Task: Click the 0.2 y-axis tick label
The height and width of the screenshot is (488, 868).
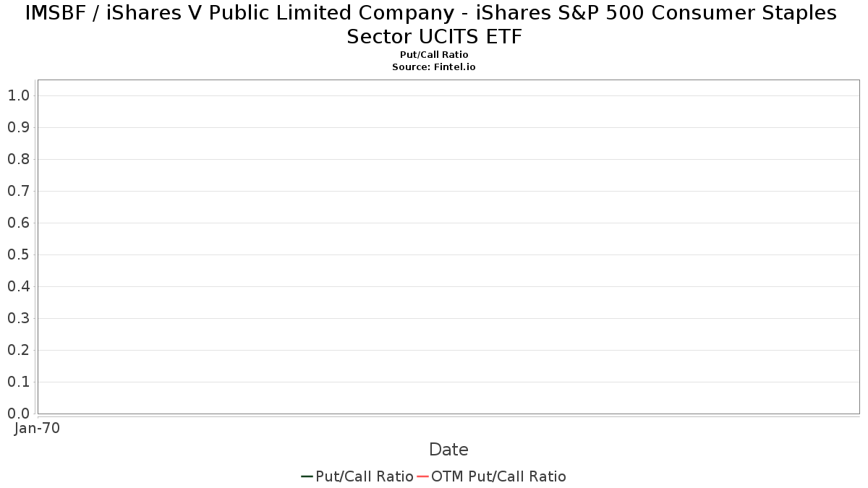Action: pyautogui.click(x=18, y=350)
